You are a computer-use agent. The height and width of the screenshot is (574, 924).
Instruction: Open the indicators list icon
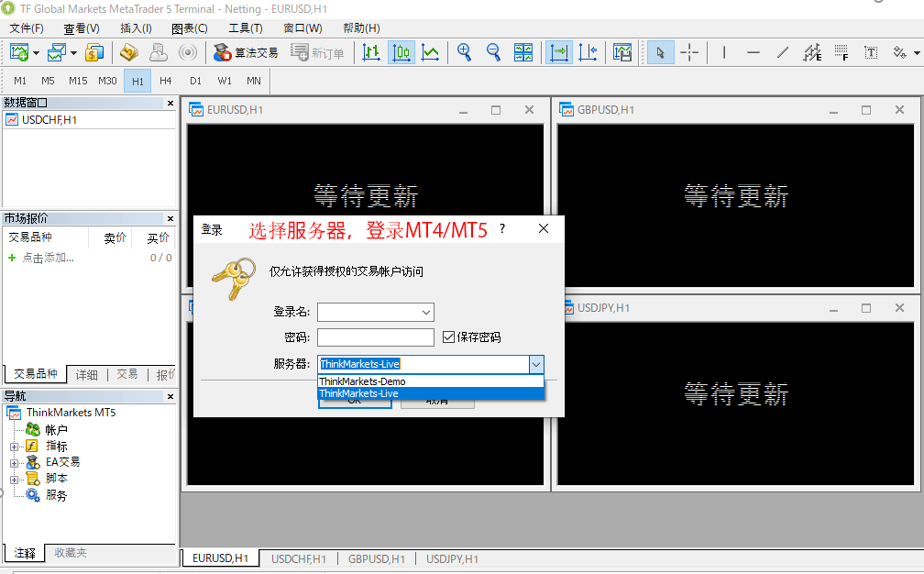tap(622, 52)
